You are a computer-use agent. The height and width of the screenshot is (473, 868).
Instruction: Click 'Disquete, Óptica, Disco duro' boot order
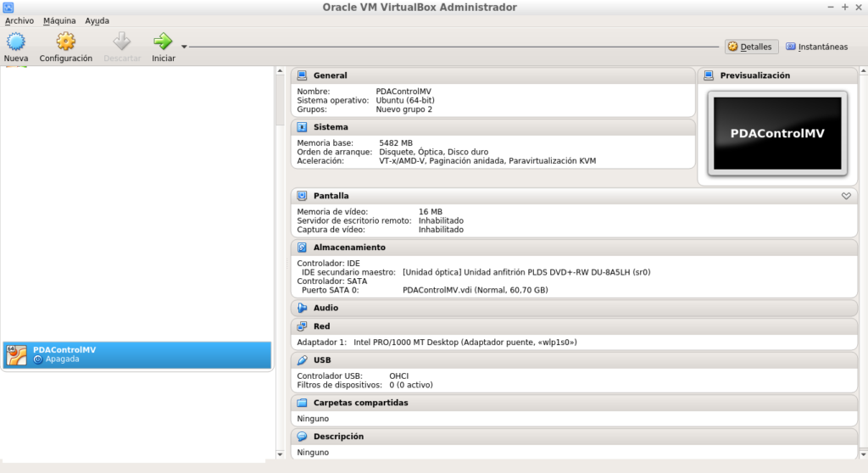(433, 152)
